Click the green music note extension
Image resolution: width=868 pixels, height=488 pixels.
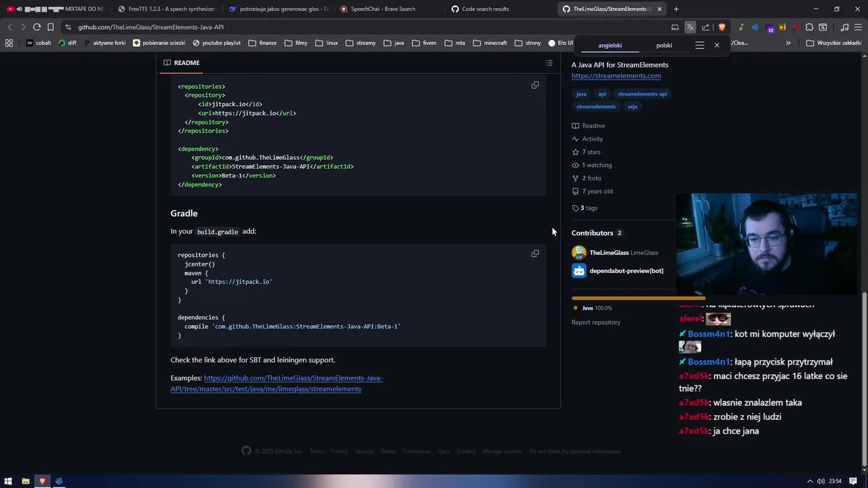pyautogui.click(x=741, y=27)
